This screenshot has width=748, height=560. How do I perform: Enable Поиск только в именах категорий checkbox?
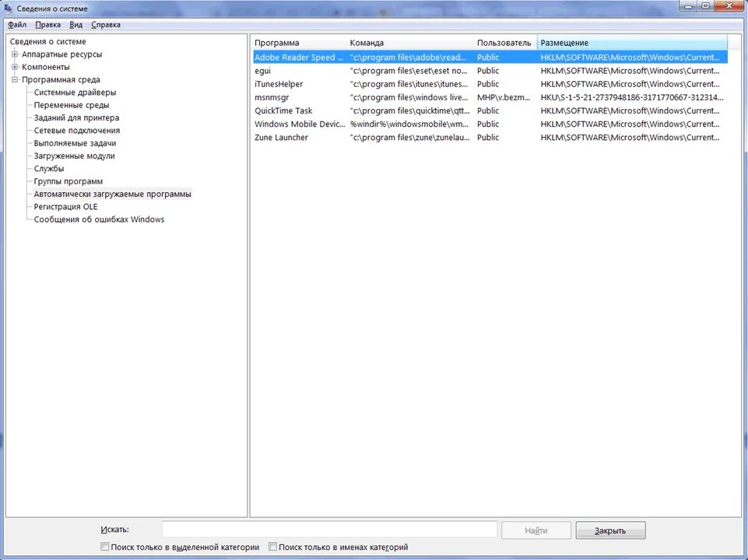[272, 547]
